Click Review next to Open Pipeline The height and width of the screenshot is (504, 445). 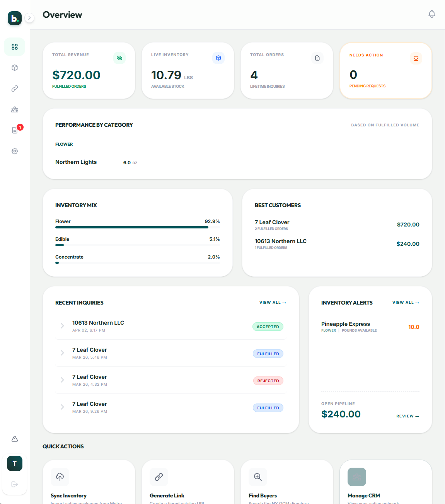pos(407,416)
